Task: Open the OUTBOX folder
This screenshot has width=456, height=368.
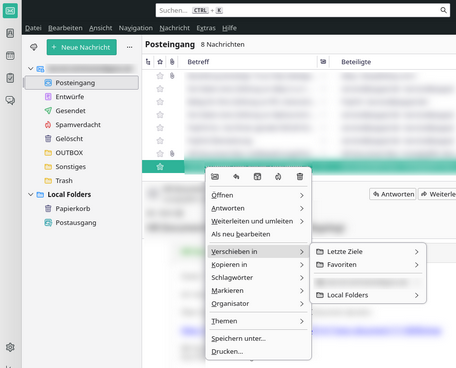Action: 82,153
